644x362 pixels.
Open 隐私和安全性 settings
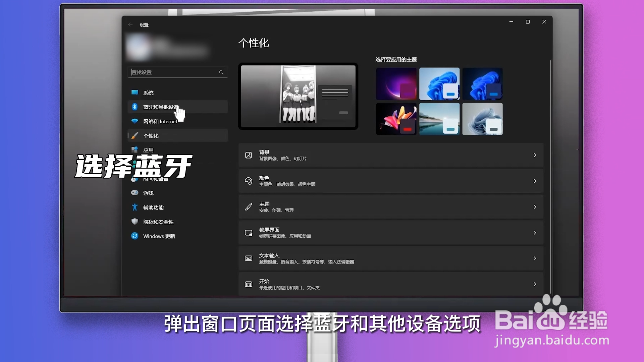[178, 222]
